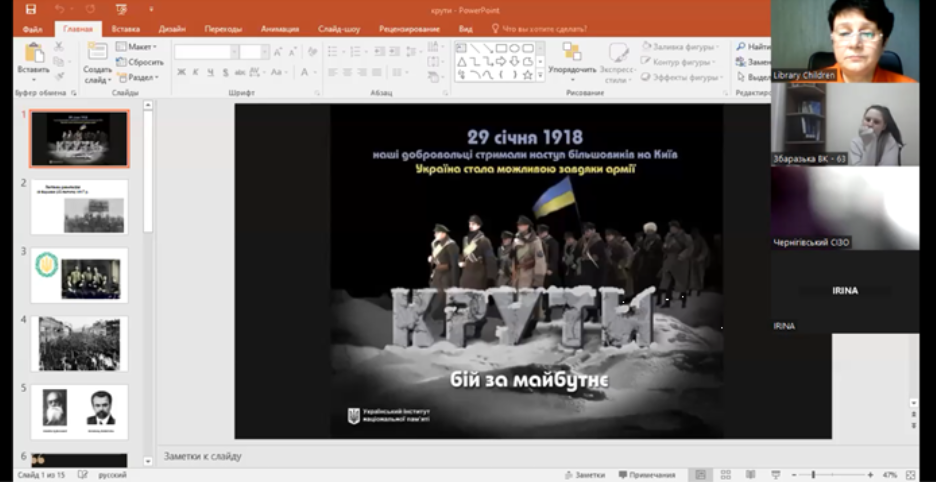Viewport: 936px width, 482px height.
Task: Click the Increase font size icon
Action: pos(278,52)
